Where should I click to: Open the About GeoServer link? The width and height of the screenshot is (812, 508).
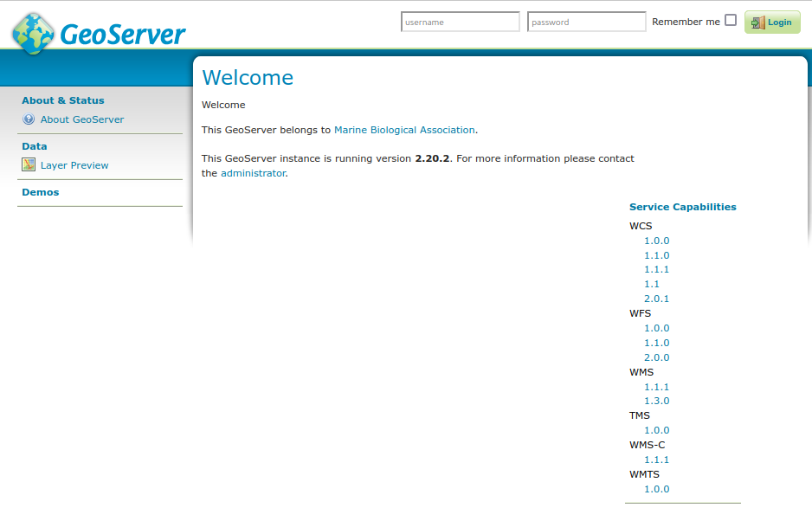82,119
